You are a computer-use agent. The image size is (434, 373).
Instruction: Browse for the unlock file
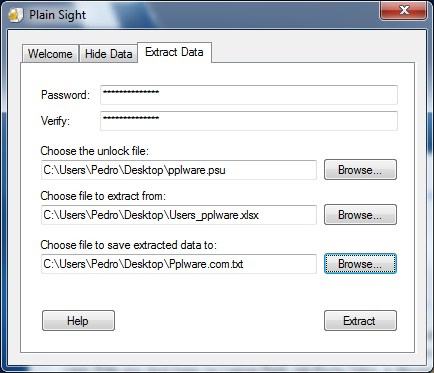[360, 170]
